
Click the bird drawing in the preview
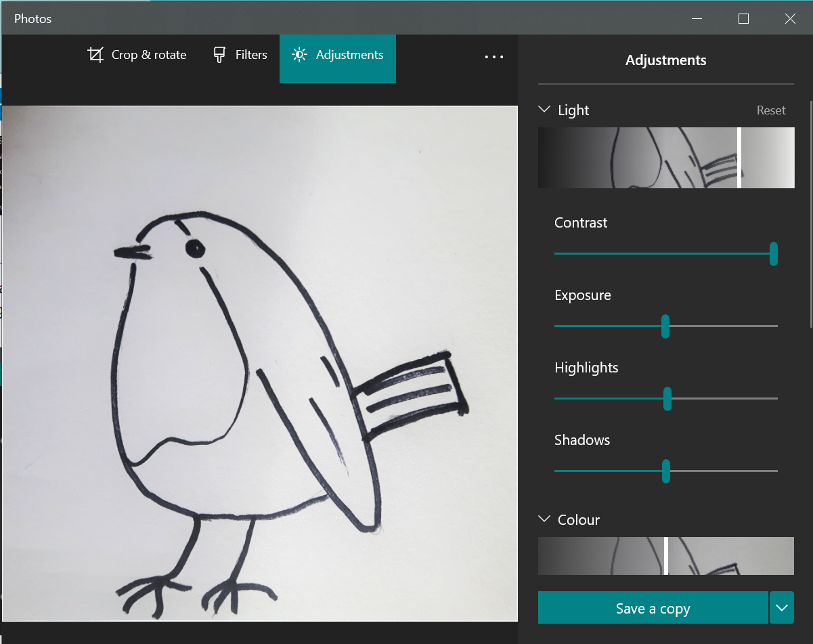pyautogui.click(x=260, y=364)
